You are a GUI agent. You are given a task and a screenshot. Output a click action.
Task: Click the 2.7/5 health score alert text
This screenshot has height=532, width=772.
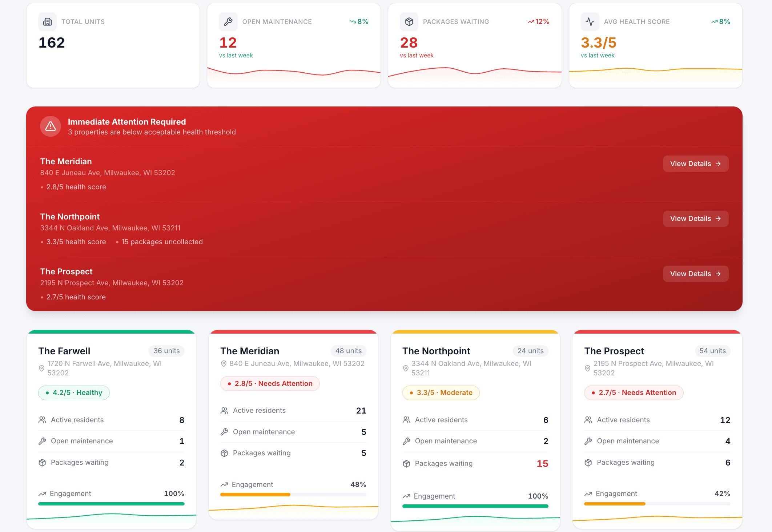[76, 297]
